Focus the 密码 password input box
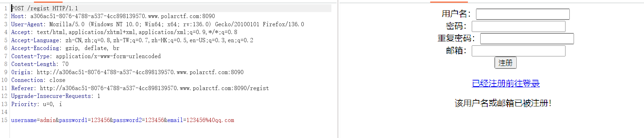The width and height of the screenshot is (644, 138). pos(518,26)
